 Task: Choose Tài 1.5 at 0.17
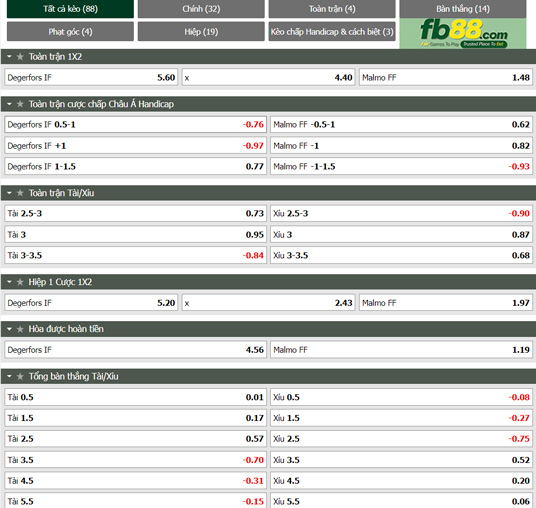(x=135, y=418)
